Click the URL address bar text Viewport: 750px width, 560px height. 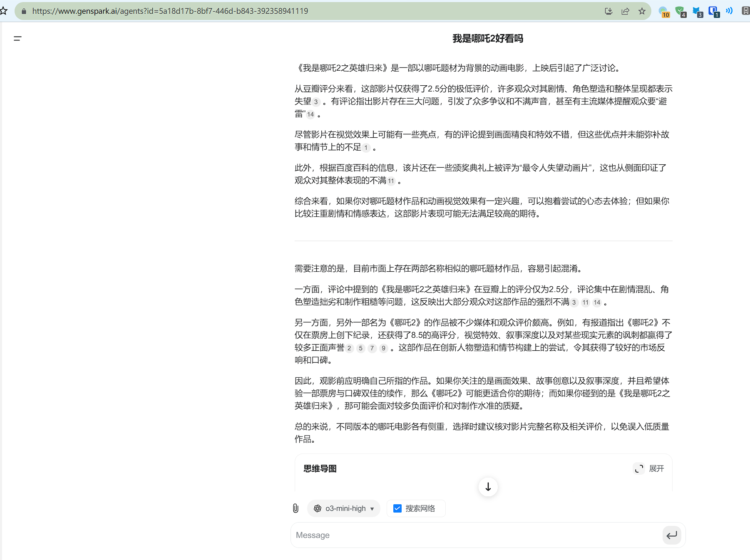click(170, 11)
